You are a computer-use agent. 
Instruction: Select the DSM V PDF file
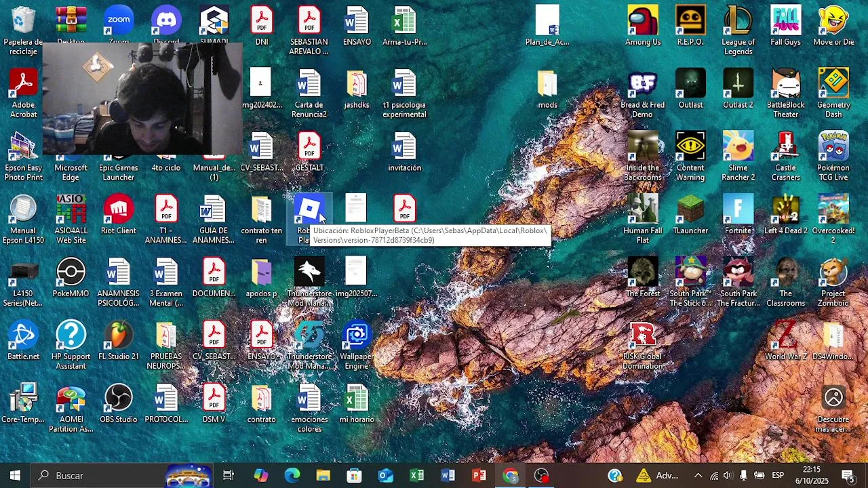click(x=214, y=404)
